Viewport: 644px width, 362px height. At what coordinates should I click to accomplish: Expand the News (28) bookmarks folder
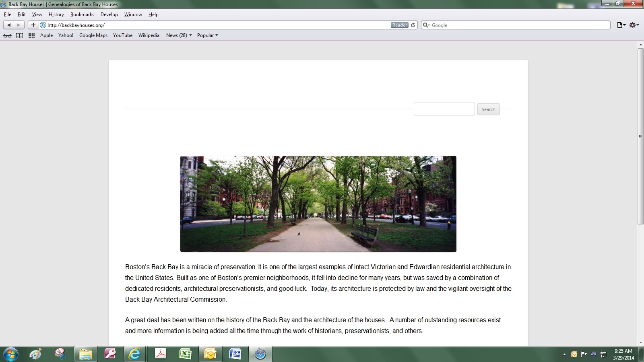coord(179,35)
